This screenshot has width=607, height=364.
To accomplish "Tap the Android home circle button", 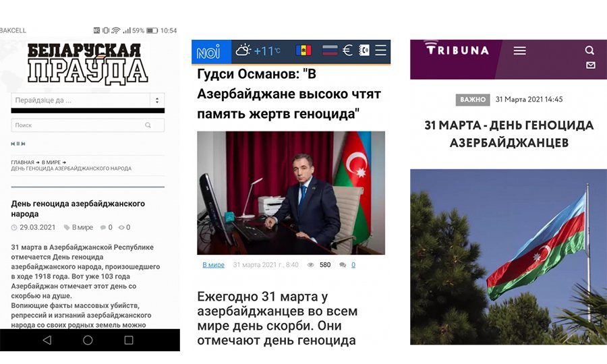I will coord(88,340).
